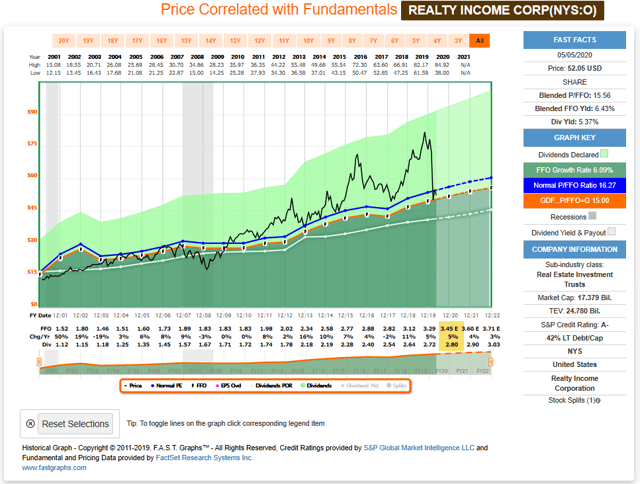Click the GDF P/FFO=G 15.00 key
Image resolution: width=640 pixels, height=484 pixels.
point(574,201)
